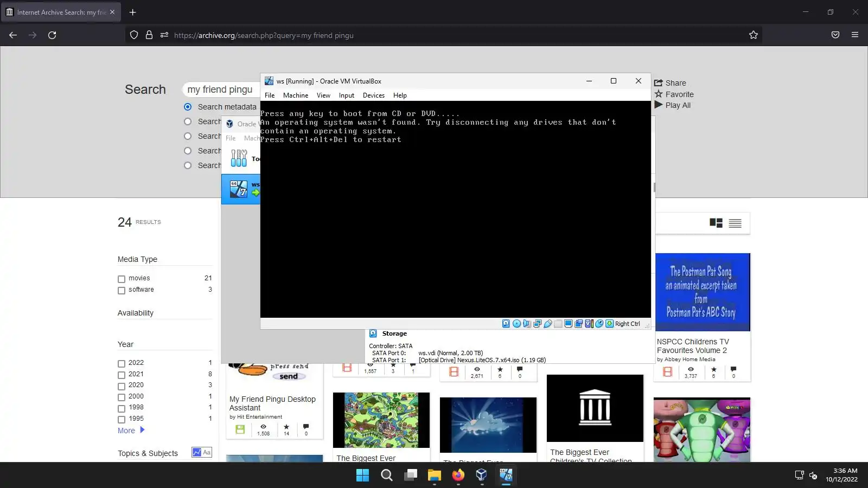Screen dimensions: 868x488
Task: Open the File menu in VirtualBox VM window
Action: 270,95
